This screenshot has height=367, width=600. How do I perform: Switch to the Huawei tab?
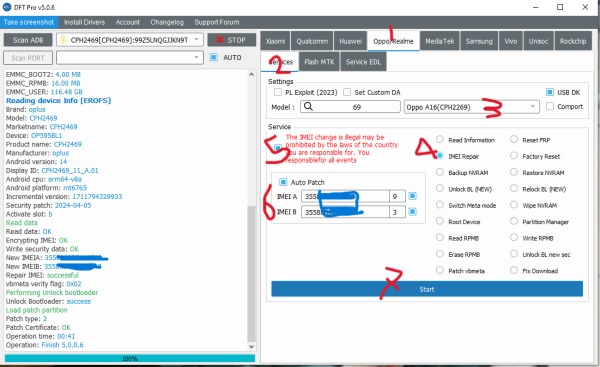350,41
